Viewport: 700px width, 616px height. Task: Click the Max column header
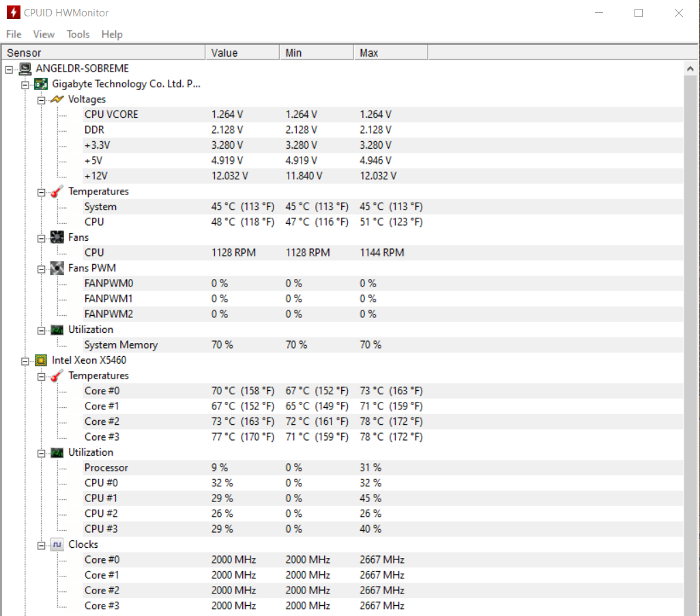[391, 53]
